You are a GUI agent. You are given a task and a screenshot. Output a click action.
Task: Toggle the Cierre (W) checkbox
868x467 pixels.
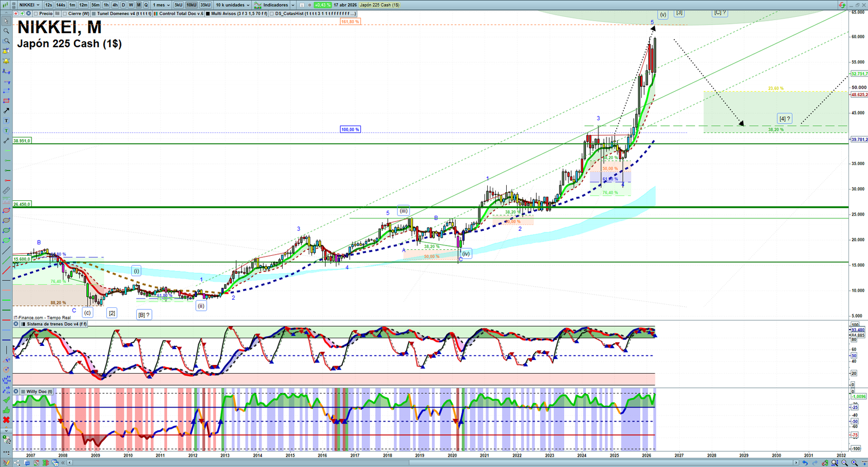(65, 14)
